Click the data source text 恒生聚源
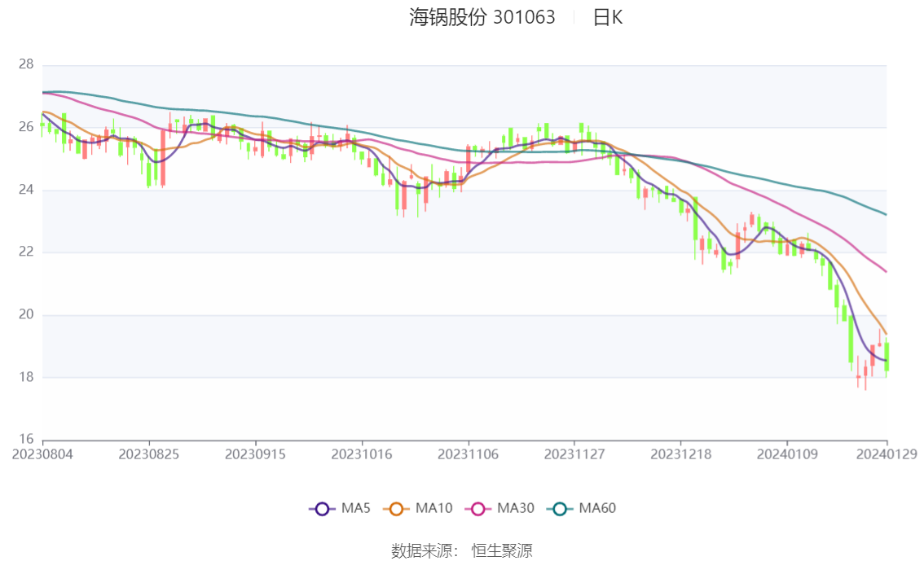924x561 pixels. click(501, 551)
